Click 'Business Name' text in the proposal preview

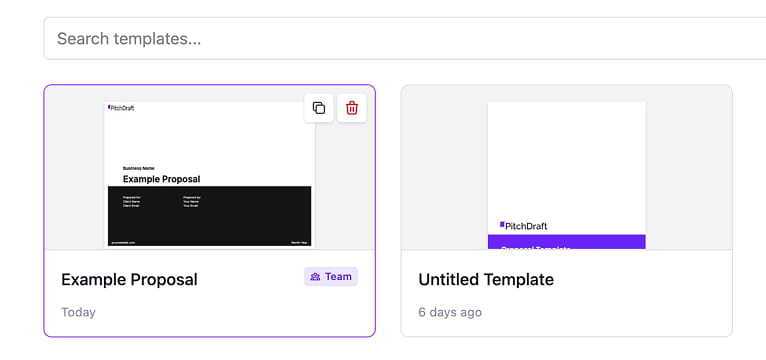pos(139,168)
